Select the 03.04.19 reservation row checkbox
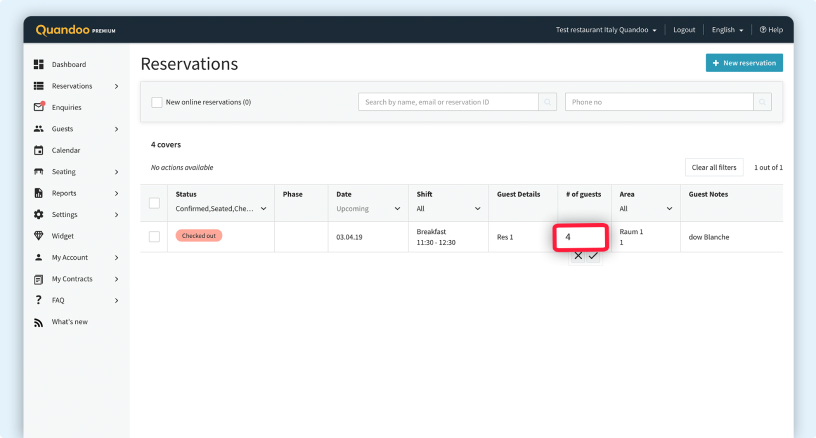Image resolution: width=816 pixels, height=438 pixels. 154,236
